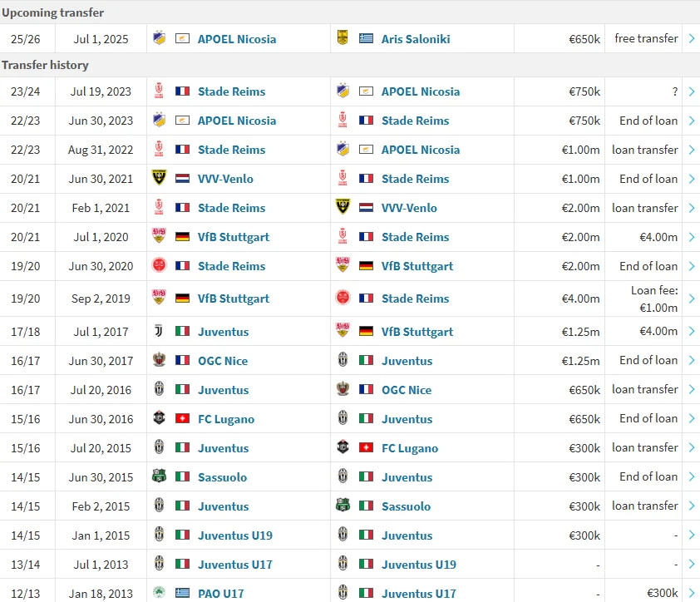Screen dimensions: 700x602
Task: Click FC Lugano crest in Jun 30, 2016 row
Action: coord(159,419)
